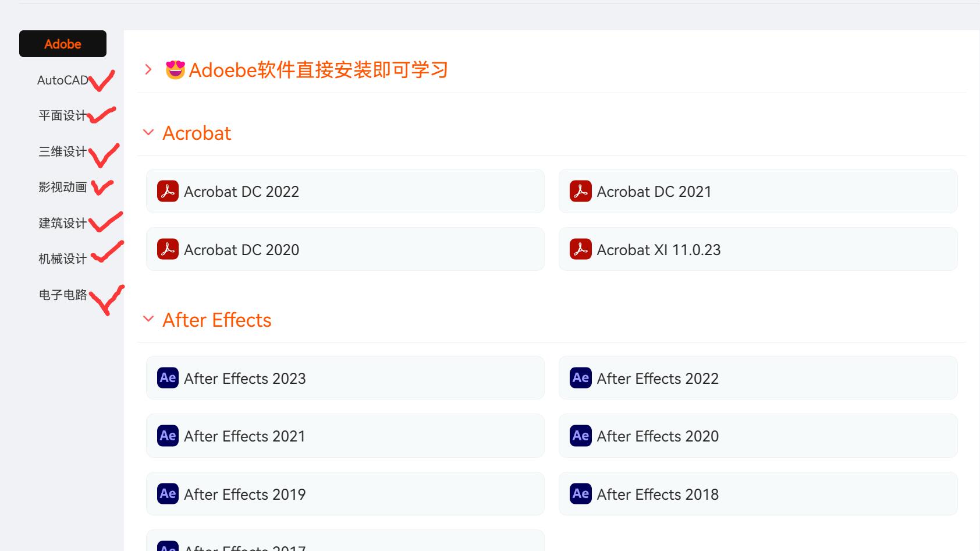Viewport: 980px width, 551px height.
Task: Click the Acrobat DC 2022 PDF icon
Action: (x=168, y=191)
